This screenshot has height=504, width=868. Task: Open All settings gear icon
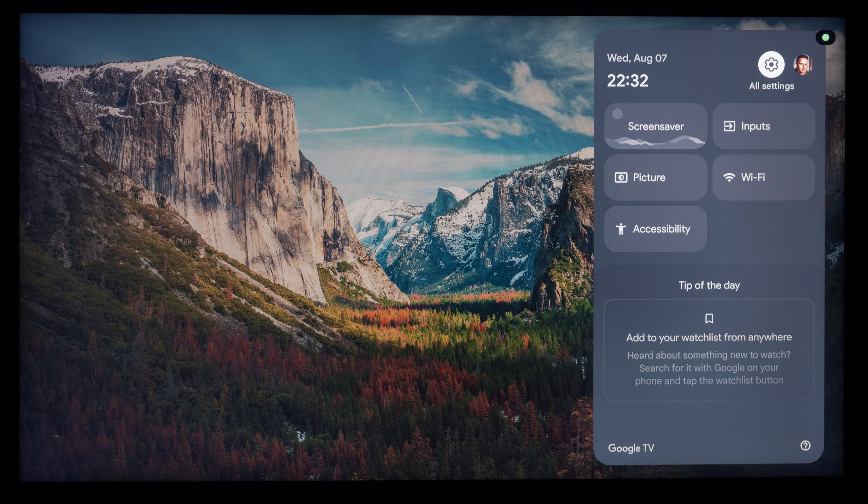771,65
